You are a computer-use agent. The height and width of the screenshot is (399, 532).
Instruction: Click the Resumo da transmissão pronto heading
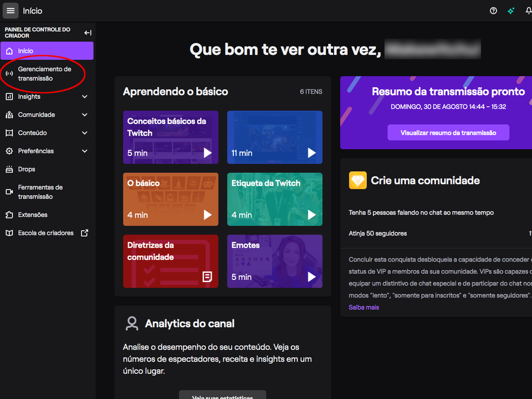click(x=448, y=91)
